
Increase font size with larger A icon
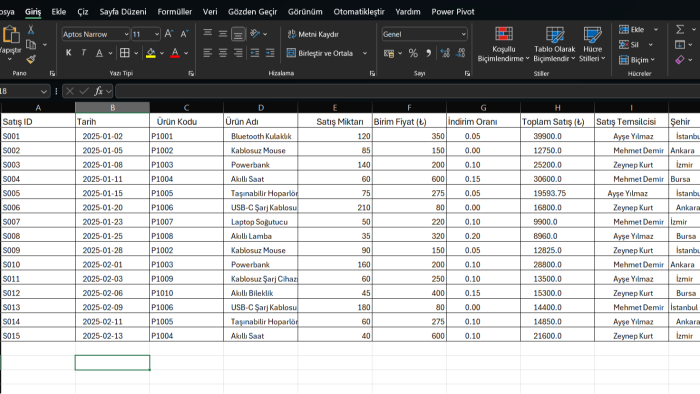point(169,34)
